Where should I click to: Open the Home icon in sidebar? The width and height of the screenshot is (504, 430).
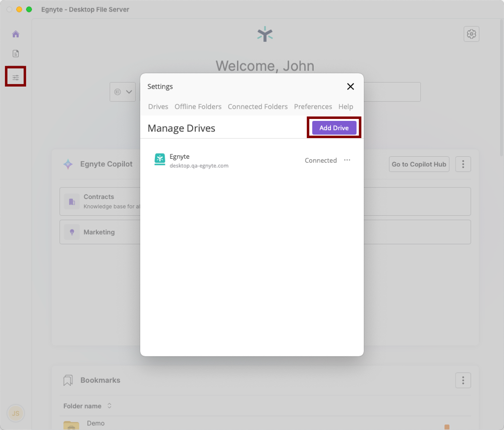tap(16, 34)
